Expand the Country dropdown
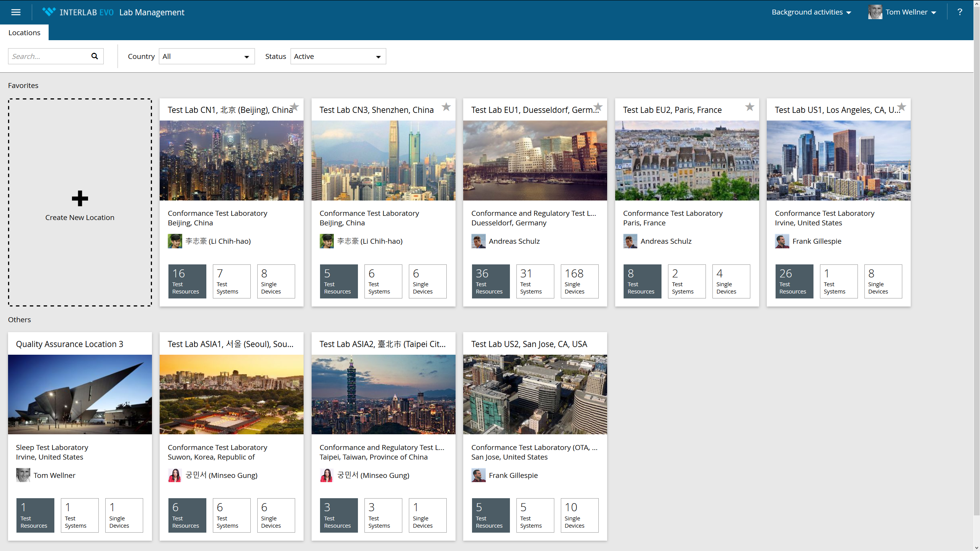The image size is (980, 551). click(x=207, y=56)
